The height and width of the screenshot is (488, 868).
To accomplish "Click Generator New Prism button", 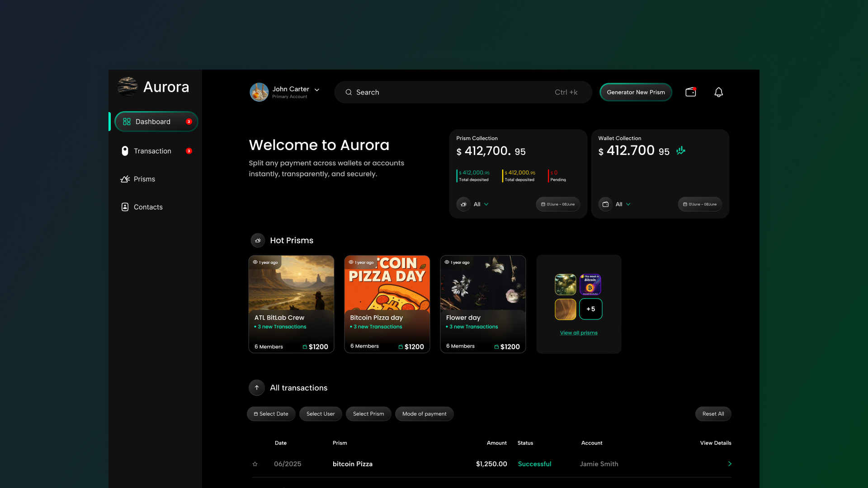I will [636, 92].
